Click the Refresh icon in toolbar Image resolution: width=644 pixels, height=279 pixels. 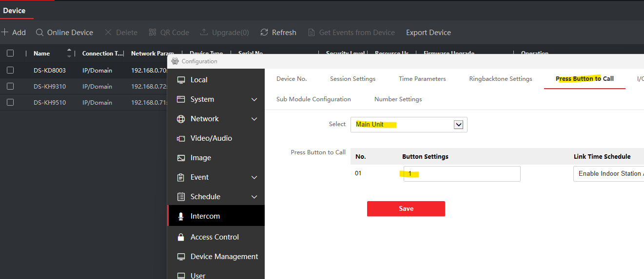point(264,33)
